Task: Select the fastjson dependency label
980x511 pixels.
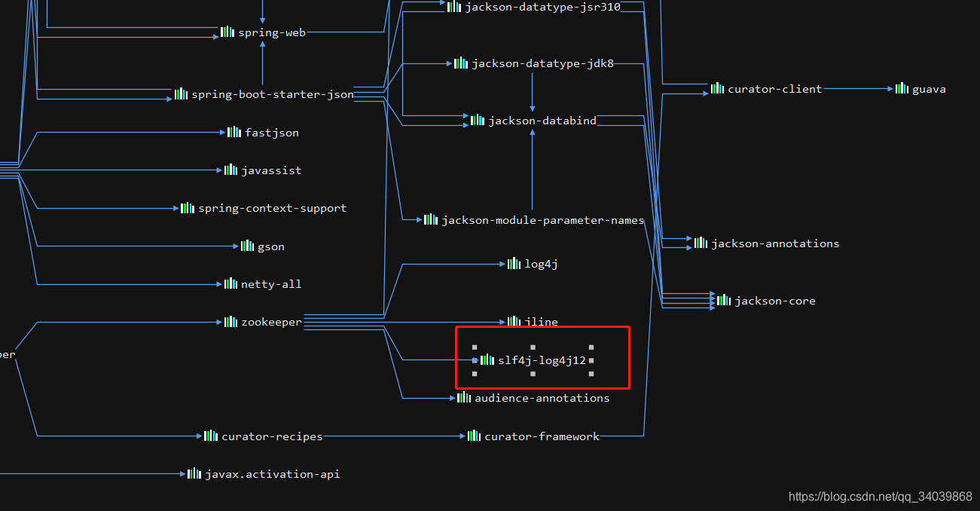Action: (272, 133)
